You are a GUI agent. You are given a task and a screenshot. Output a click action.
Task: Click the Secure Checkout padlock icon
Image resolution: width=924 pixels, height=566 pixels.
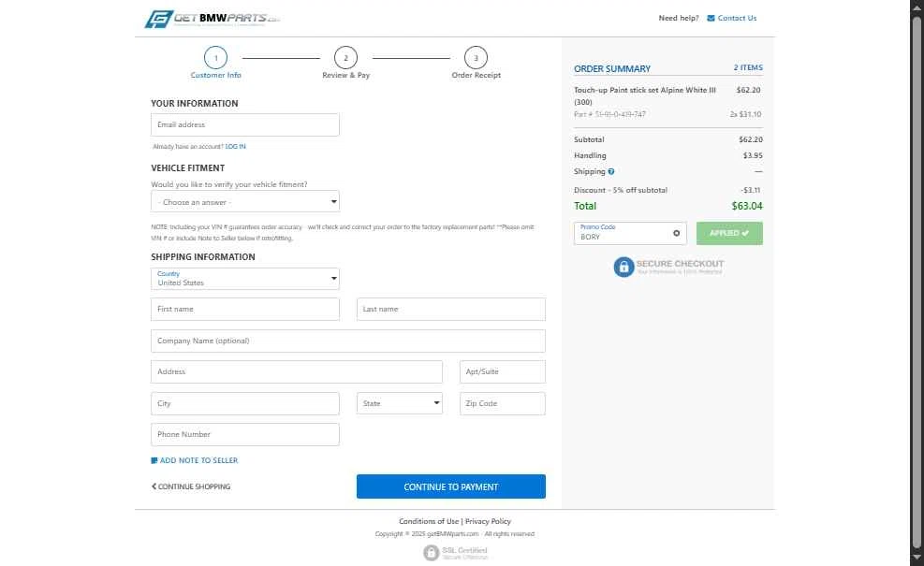(623, 267)
